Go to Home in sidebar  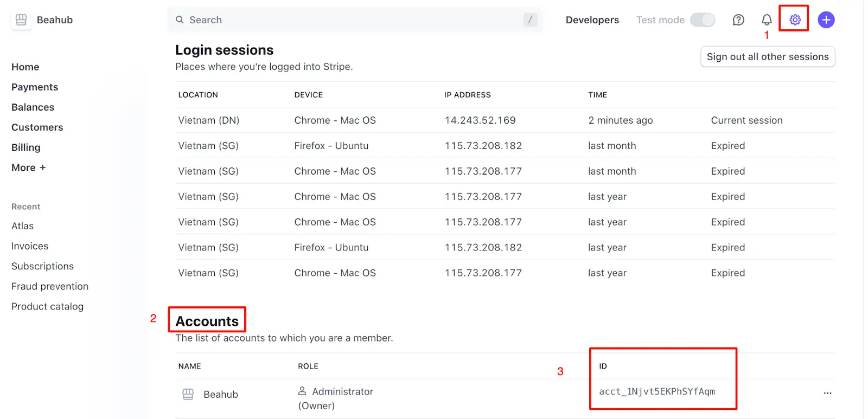(x=25, y=67)
